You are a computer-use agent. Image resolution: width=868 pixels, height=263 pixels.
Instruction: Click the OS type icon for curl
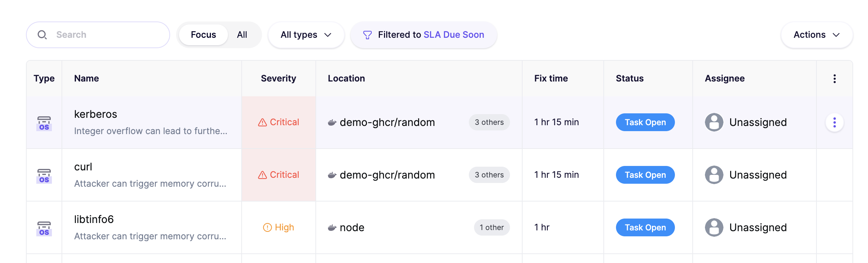(44, 176)
